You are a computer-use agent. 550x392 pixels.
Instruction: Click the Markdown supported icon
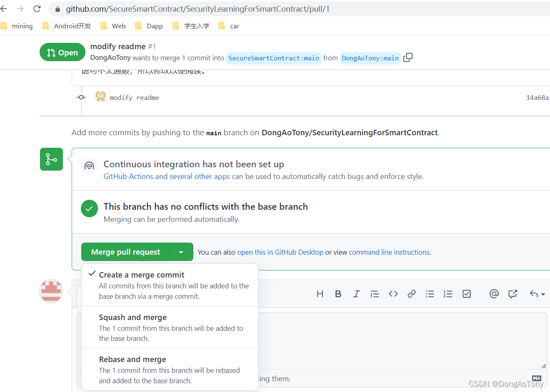click(x=537, y=378)
